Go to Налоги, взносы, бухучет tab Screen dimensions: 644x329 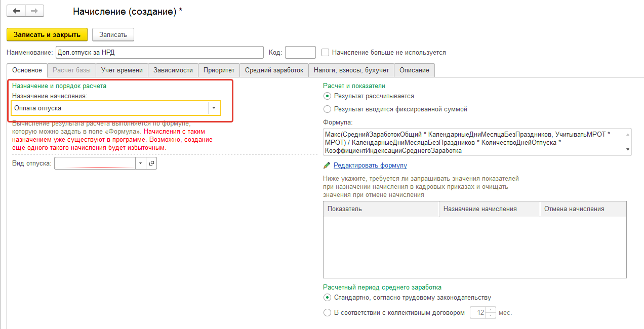coord(351,70)
